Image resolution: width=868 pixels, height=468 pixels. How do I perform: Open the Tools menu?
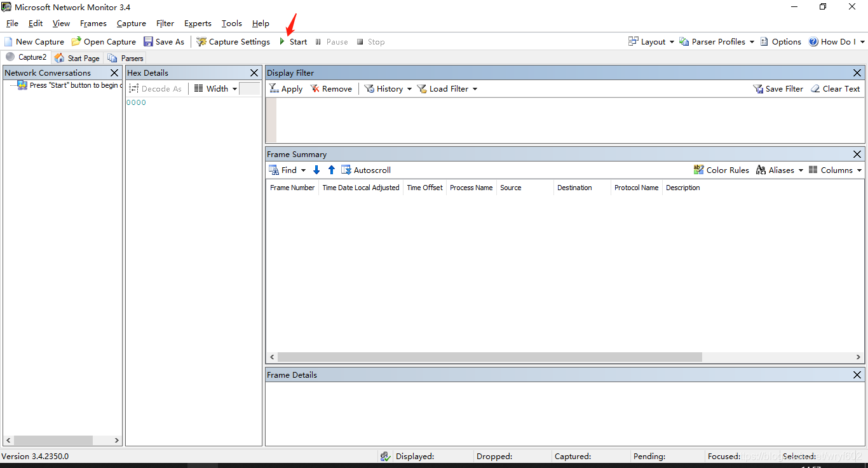(232, 24)
